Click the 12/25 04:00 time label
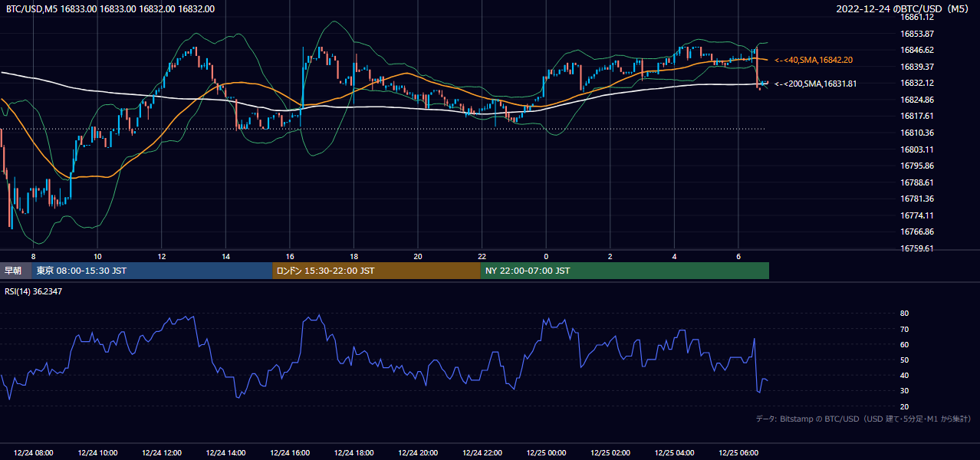Viewport: 980px width, 460px height. click(675, 453)
